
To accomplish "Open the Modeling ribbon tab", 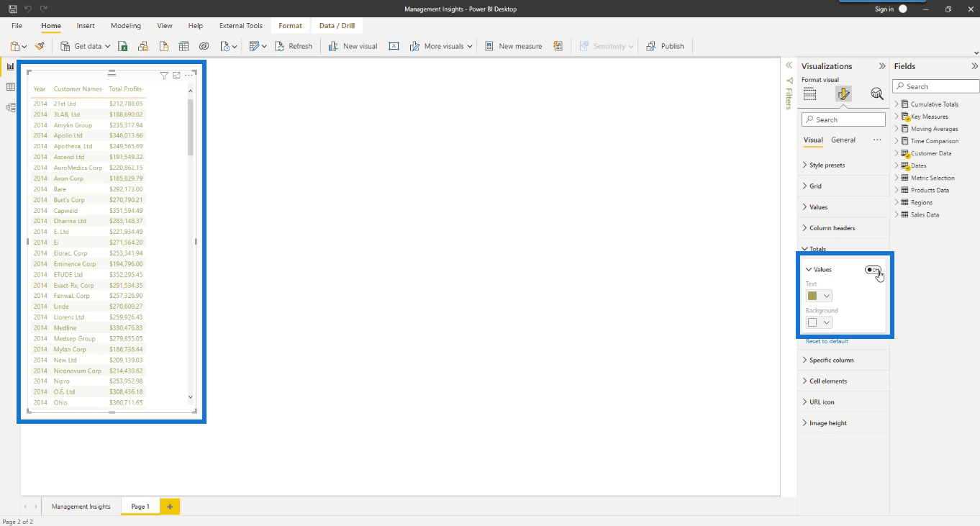I will (x=126, y=26).
